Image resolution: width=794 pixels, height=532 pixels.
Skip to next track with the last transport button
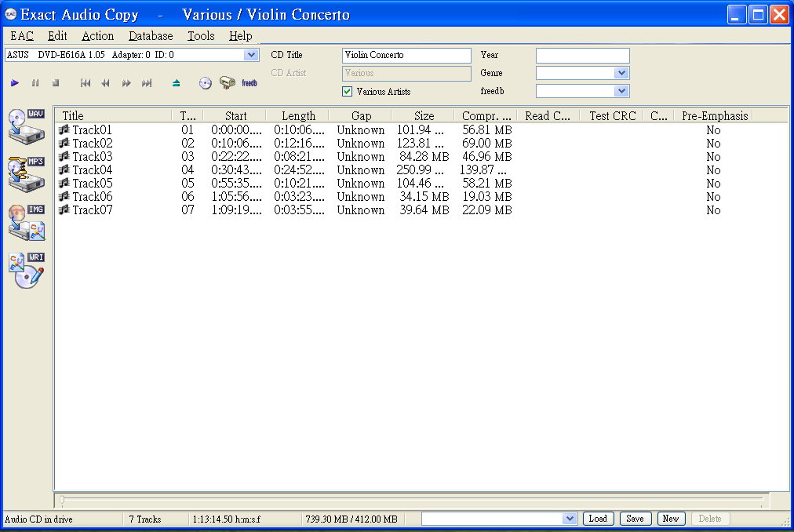point(147,83)
